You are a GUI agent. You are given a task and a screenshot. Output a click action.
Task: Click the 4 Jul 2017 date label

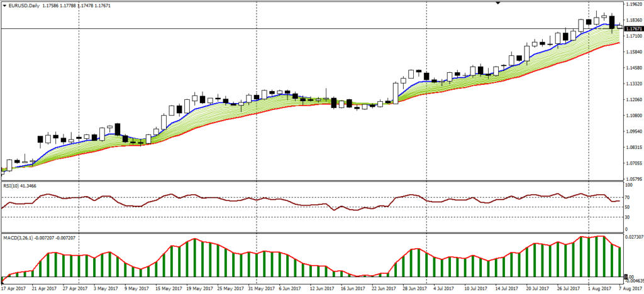(x=434, y=288)
